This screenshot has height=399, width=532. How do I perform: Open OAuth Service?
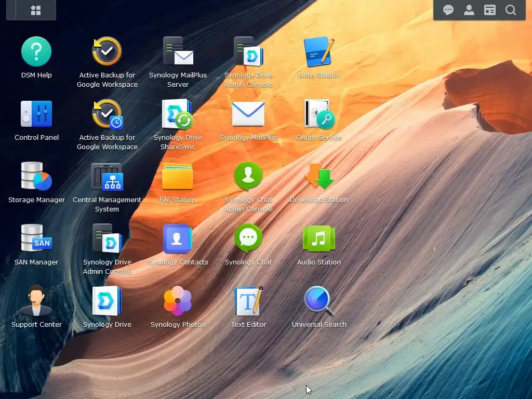319,114
